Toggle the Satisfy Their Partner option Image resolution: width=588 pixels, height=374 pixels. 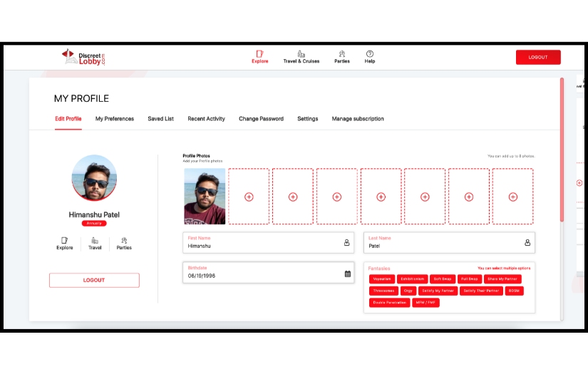pyautogui.click(x=482, y=291)
